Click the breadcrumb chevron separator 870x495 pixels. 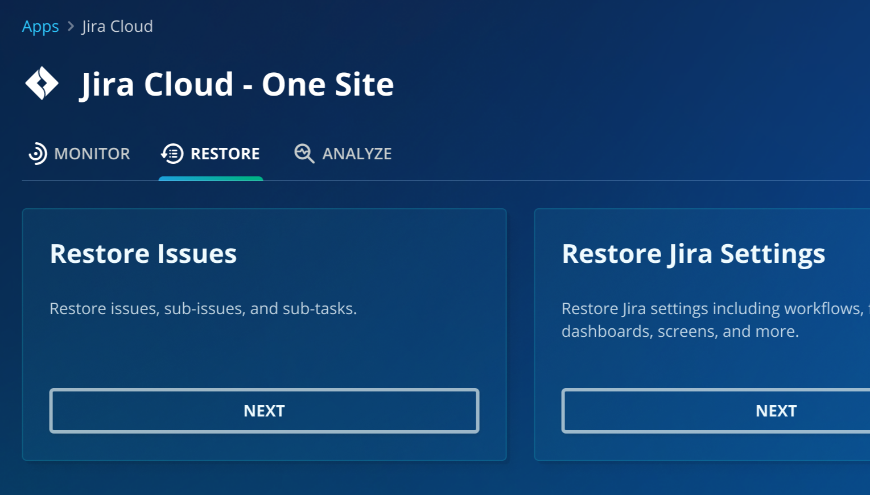pos(70,27)
